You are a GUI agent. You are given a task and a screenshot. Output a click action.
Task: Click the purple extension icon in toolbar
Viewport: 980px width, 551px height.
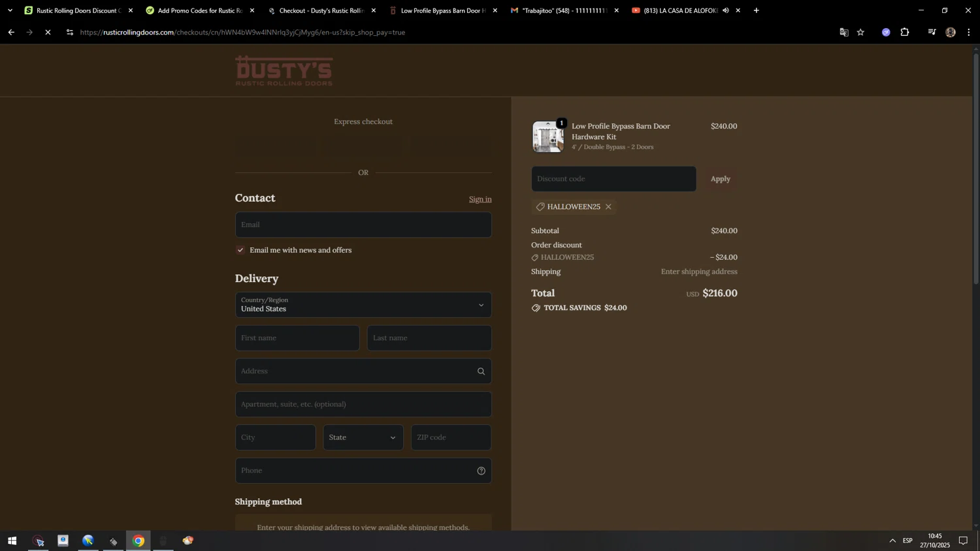[886, 32]
